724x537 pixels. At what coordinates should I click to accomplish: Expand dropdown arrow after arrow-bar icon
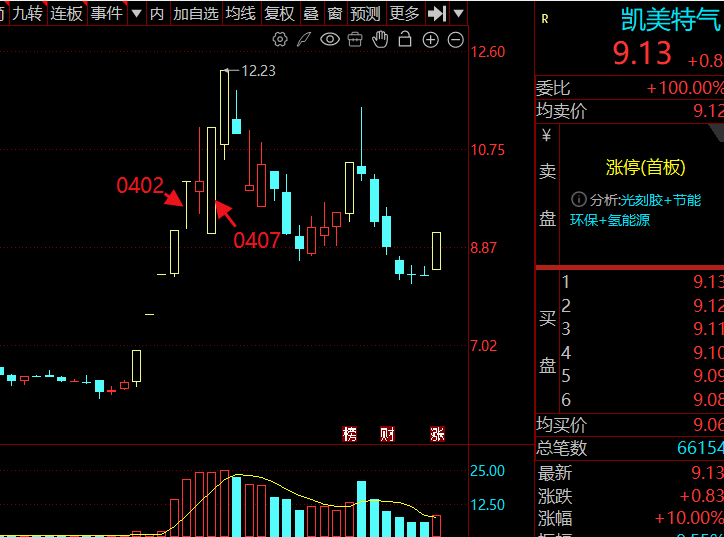click(459, 13)
